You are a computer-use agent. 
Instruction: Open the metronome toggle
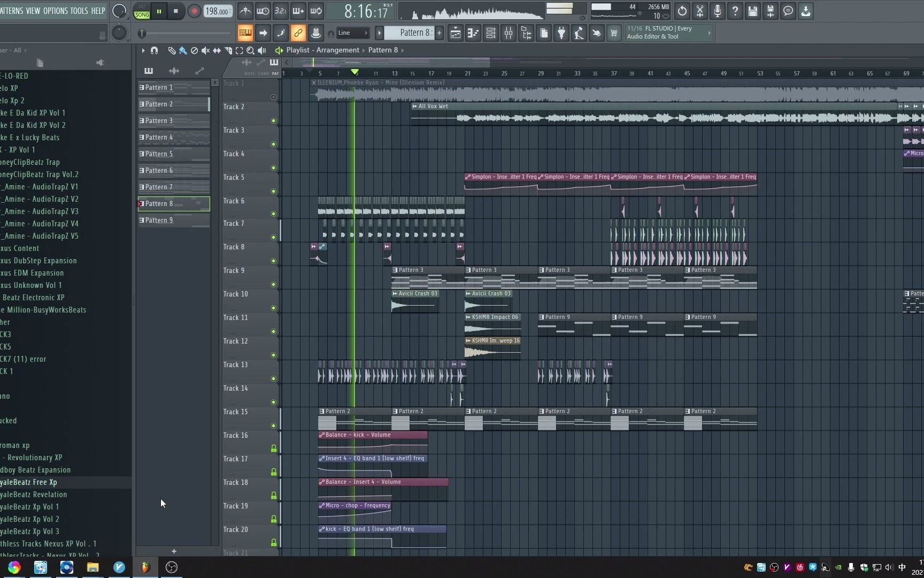245,11
